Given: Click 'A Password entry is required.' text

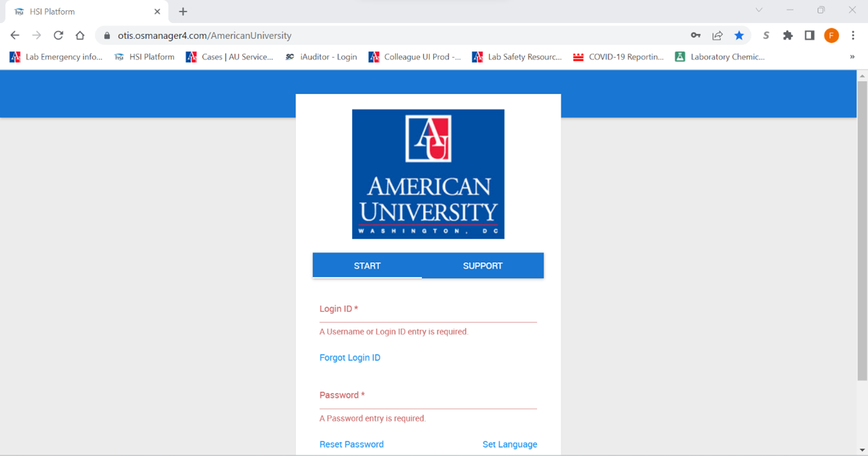Looking at the screenshot, I should (x=373, y=418).
